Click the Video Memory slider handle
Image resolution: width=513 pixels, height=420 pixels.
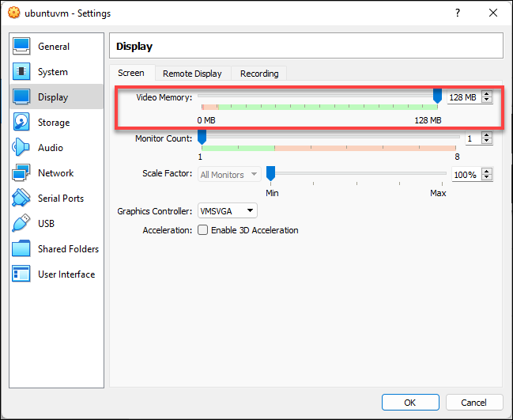(x=437, y=96)
